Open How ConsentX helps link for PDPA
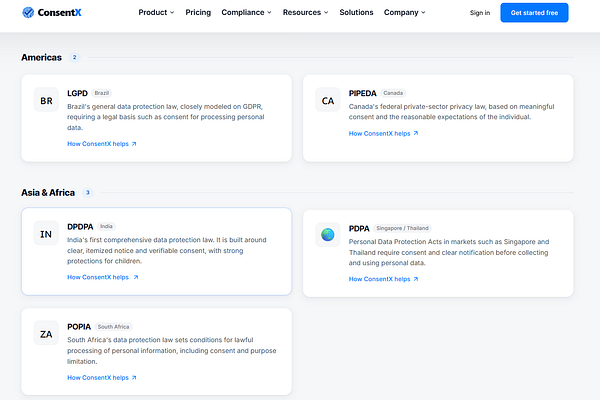 [383, 279]
